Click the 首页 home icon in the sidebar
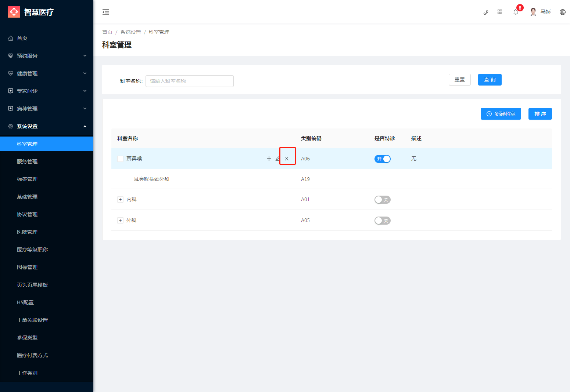This screenshot has width=570, height=392. tap(11, 38)
